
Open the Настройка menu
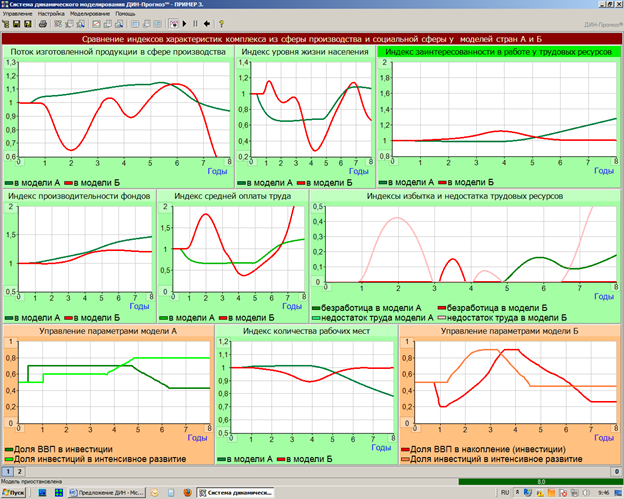pyautogui.click(x=52, y=14)
